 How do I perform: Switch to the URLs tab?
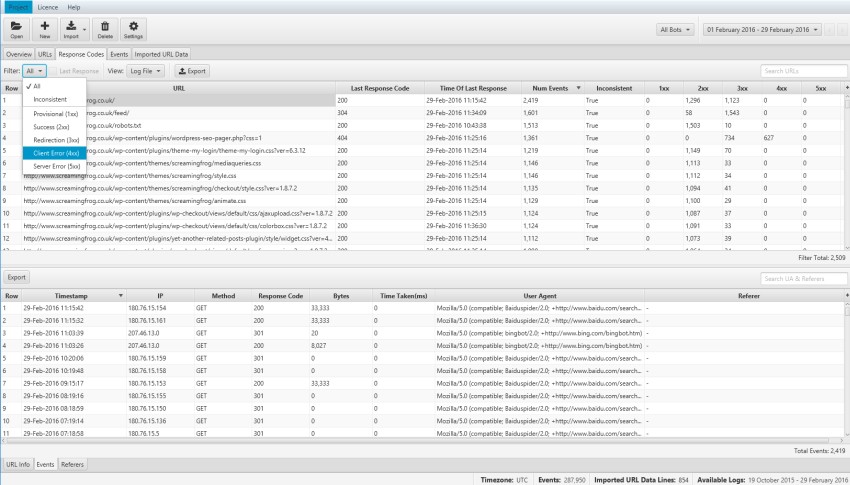pyautogui.click(x=45, y=54)
